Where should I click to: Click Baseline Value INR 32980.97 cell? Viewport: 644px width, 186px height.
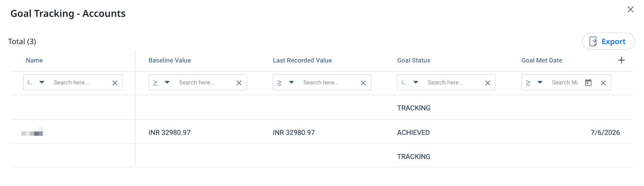point(169,132)
